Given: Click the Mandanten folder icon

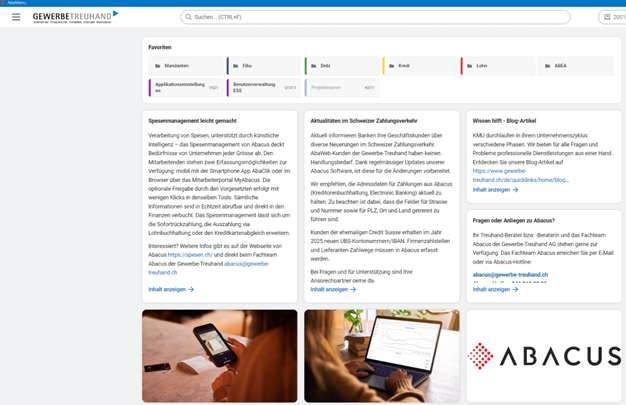Looking at the screenshot, I should point(158,66).
